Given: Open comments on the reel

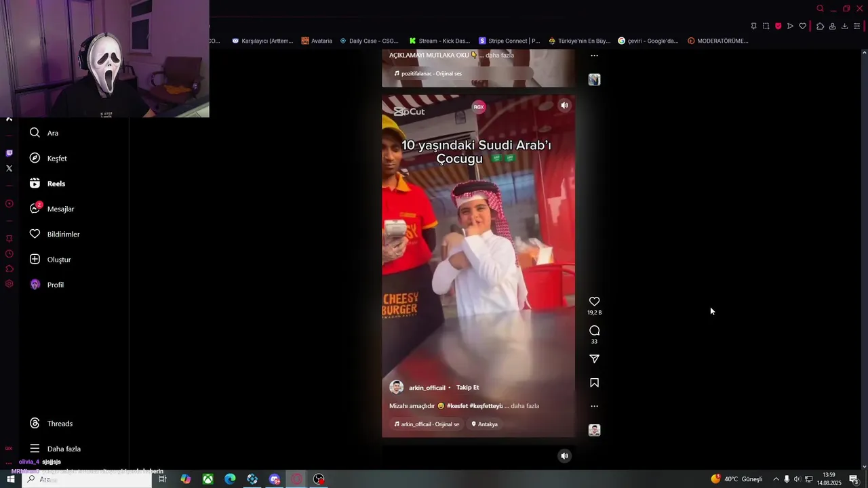Looking at the screenshot, I should [594, 331].
